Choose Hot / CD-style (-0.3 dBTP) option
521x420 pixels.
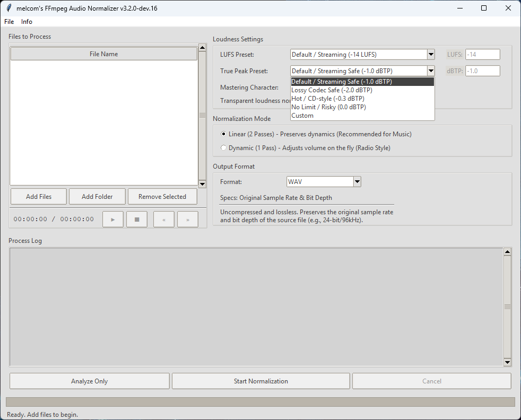tap(362, 99)
